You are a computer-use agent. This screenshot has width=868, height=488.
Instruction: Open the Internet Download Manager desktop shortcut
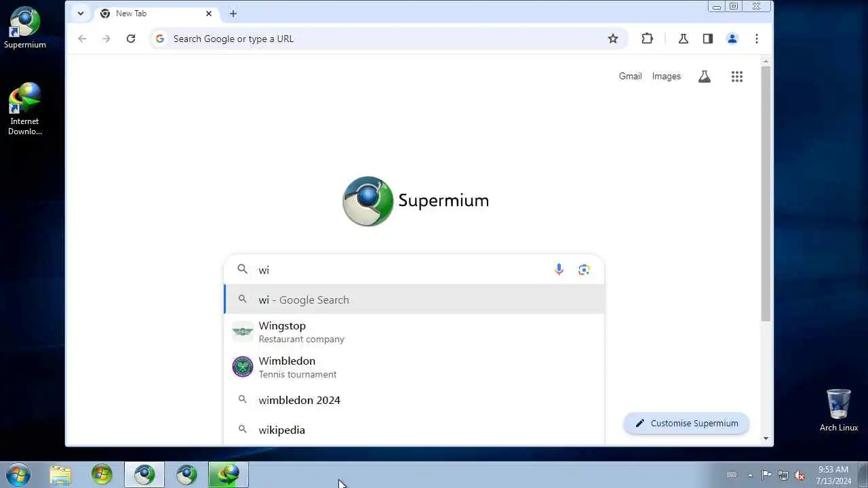pos(25,109)
